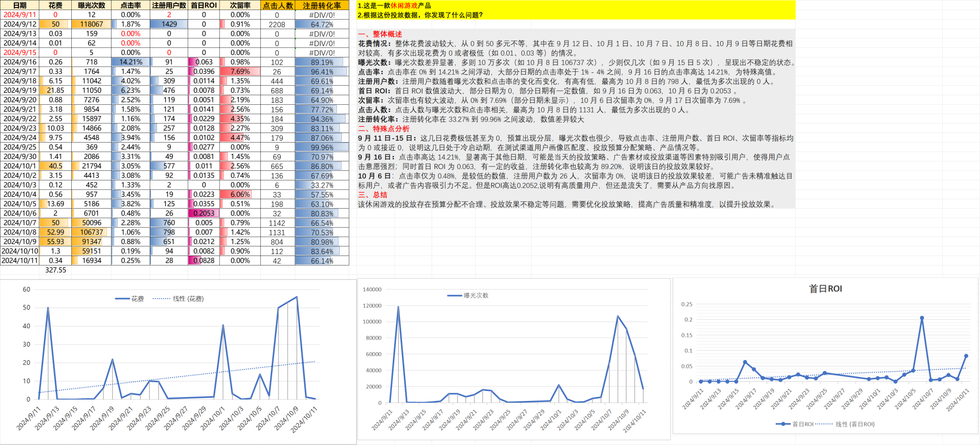This screenshot has height=445, width=980.
Task: Click 线性 (花费) trendline legend entry
Action: tap(178, 299)
